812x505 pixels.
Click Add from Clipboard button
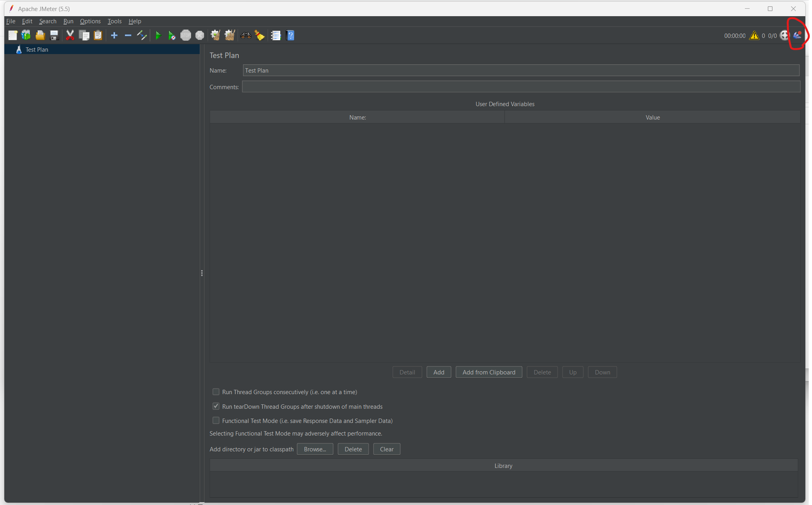489,372
